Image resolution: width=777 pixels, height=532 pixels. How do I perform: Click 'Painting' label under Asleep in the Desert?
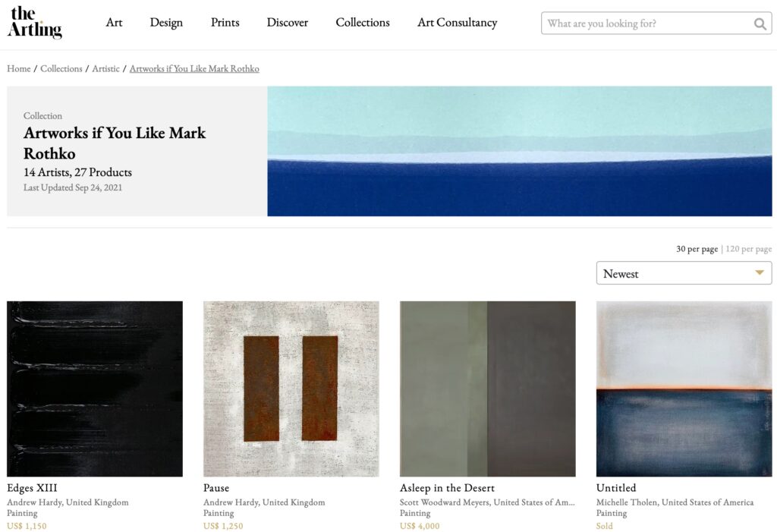point(415,513)
